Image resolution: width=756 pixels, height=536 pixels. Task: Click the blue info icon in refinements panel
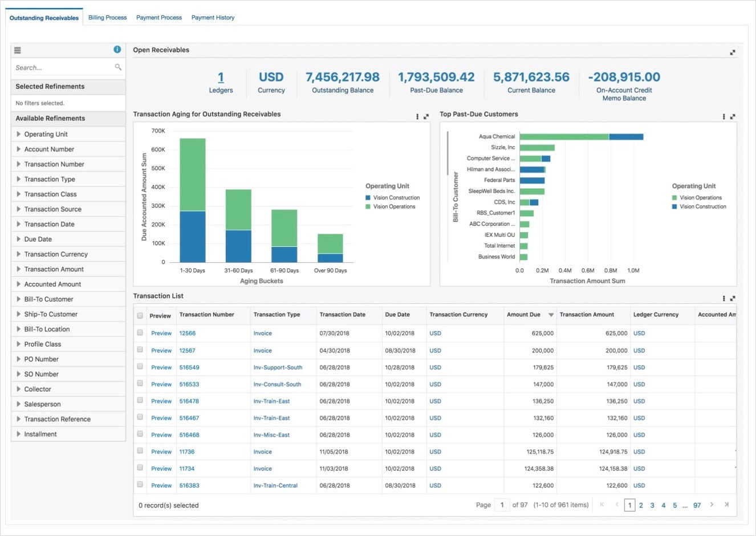click(117, 50)
